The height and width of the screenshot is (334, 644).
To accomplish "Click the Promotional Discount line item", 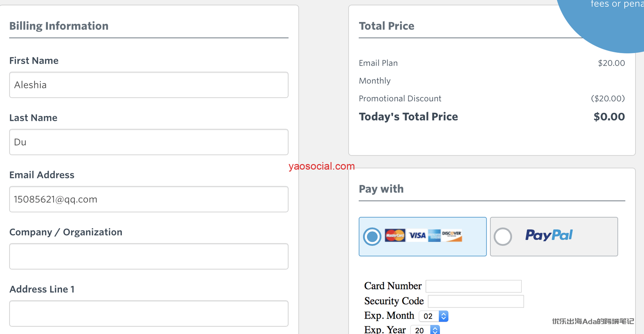I will [400, 99].
